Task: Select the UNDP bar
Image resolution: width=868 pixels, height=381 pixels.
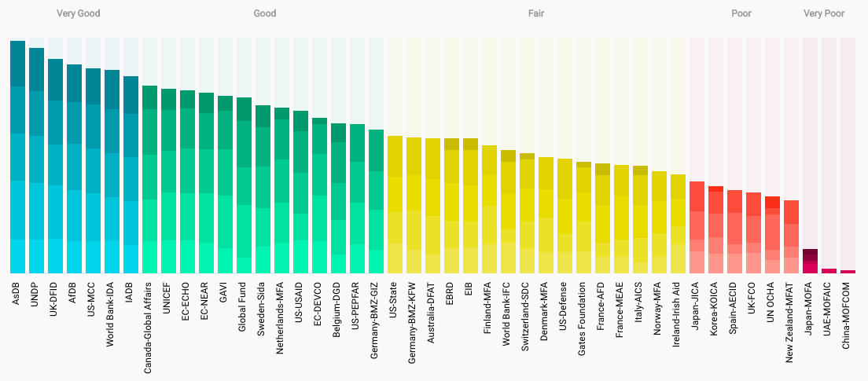Action: 36,160
